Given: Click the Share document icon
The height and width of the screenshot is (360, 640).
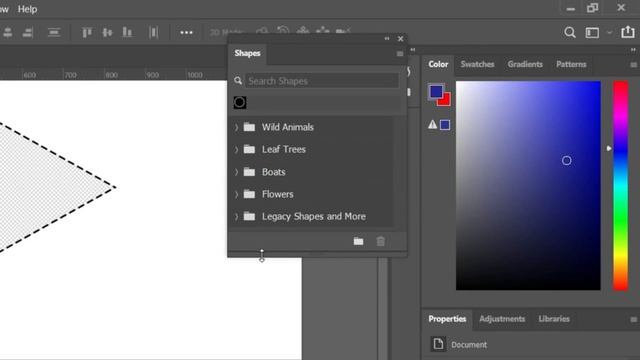Looking at the screenshot, I should [628, 32].
